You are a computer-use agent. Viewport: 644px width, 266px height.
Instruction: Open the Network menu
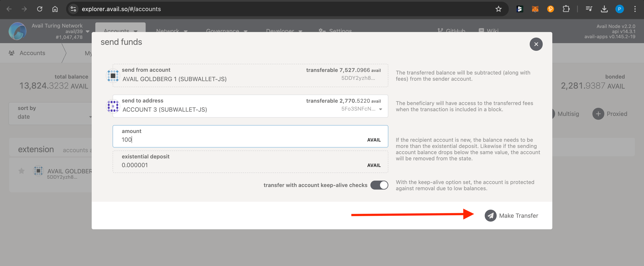coord(171,31)
